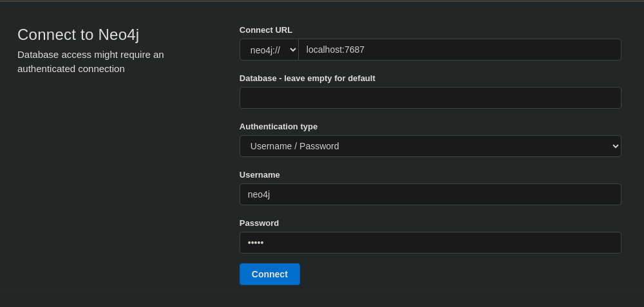The height and width of the screenshot is (307, 644).
Task: Click the Username label text
Action: coord(260,174)
